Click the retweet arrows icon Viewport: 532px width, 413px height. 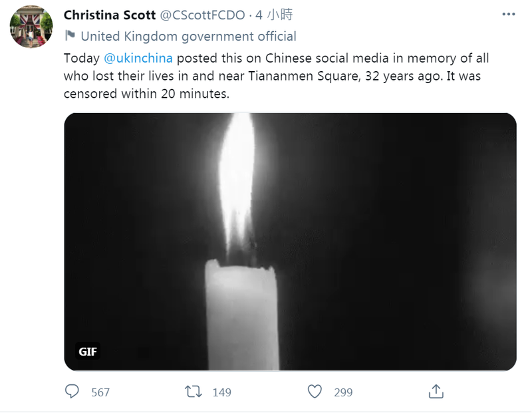(194, 391)
